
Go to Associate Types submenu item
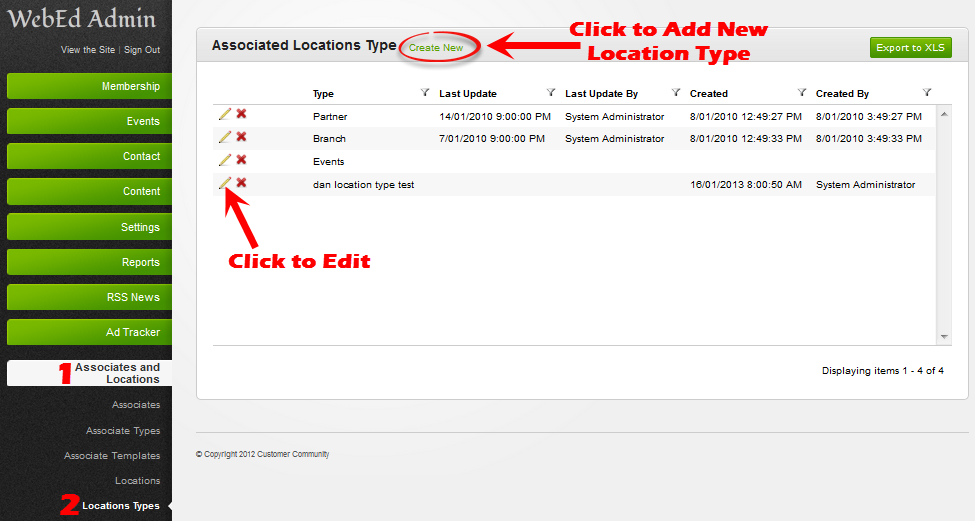tap(123, 430)
